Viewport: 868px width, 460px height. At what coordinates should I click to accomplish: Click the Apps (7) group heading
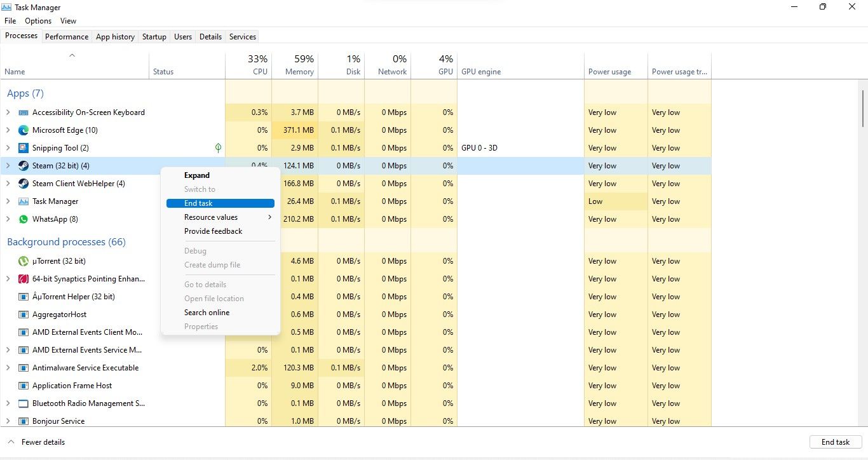click(x=25, y=93)
